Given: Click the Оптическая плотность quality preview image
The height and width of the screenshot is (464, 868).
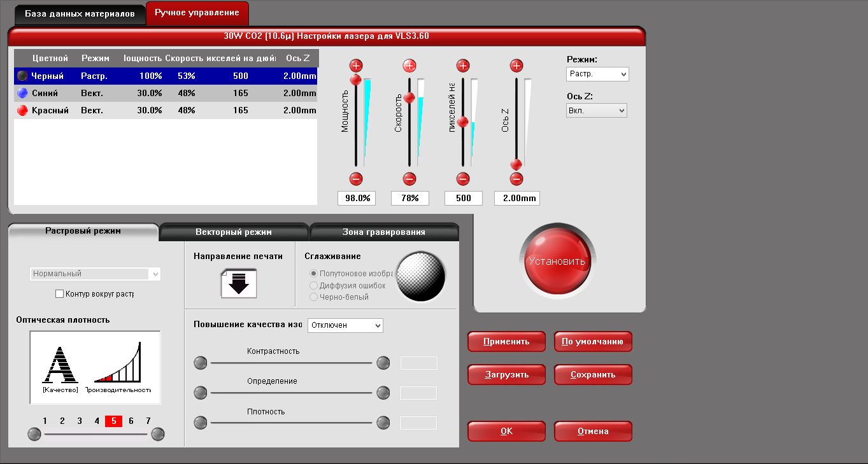Looking at the screenshot, I should click(95, 367).
